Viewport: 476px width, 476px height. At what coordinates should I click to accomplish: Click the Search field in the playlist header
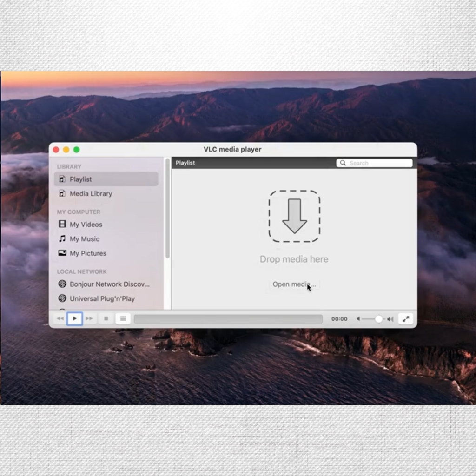click(374, 163)
